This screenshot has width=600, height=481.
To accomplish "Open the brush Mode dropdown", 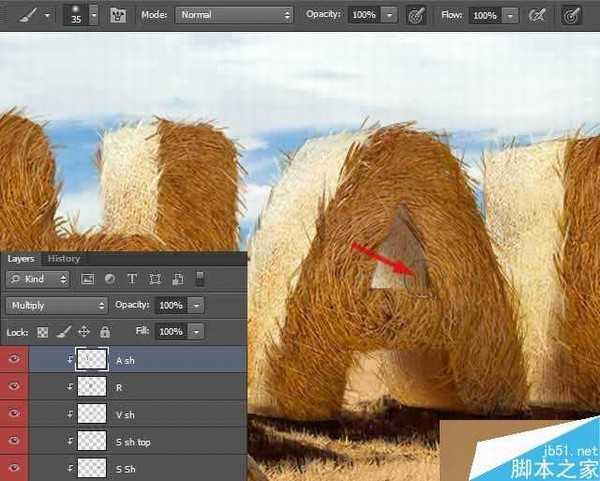I will 234,16.
